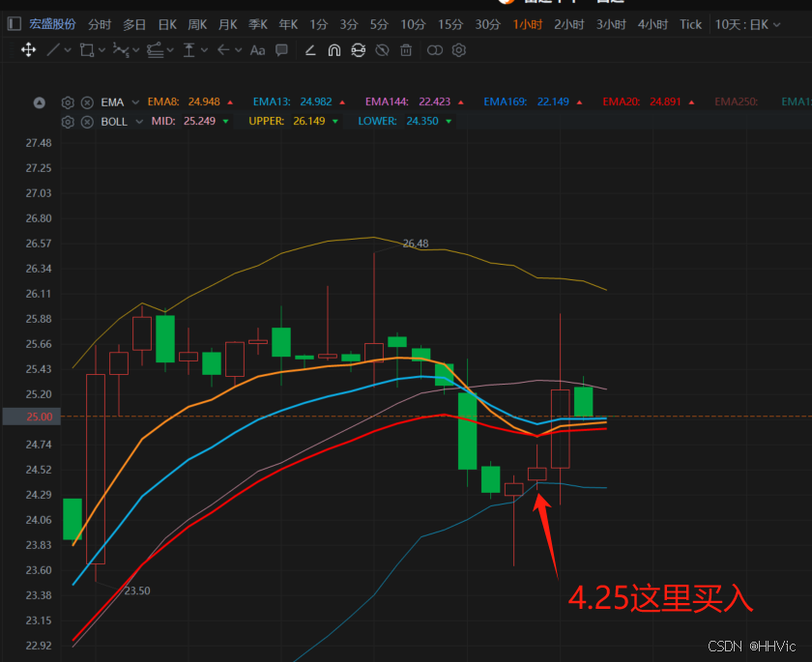This screenshot has width=812, height=662.
Task: Open wave pattern tool dropdown arrow
Action: pos(136,50)
